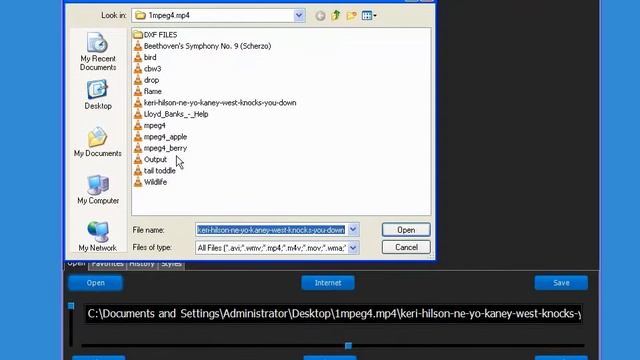Click VLC icon beside bird file
The image size is (640, 360).
pos(138,58)
